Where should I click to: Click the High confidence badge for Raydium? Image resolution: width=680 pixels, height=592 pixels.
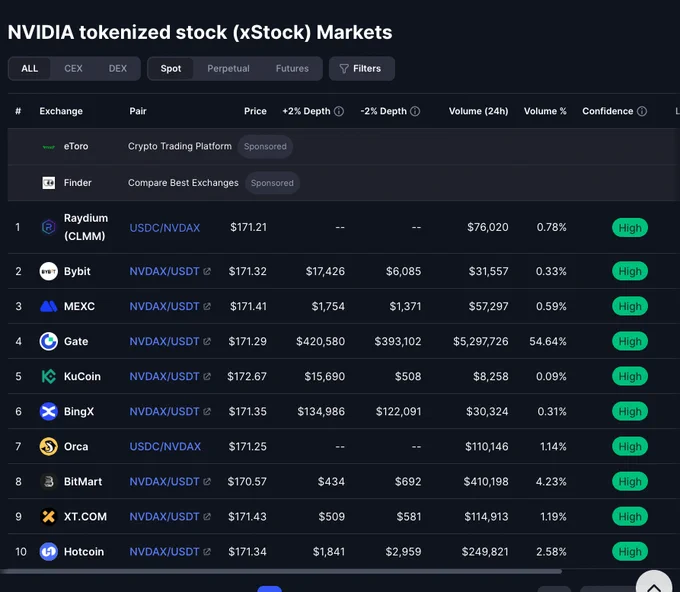click(630, 228)
